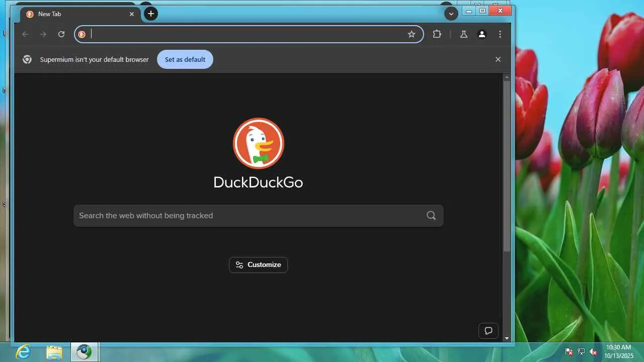The width and height of the screenshot is (644, 362).
Task: Click the Supermium taskbar icon
Action: point(85,352)
